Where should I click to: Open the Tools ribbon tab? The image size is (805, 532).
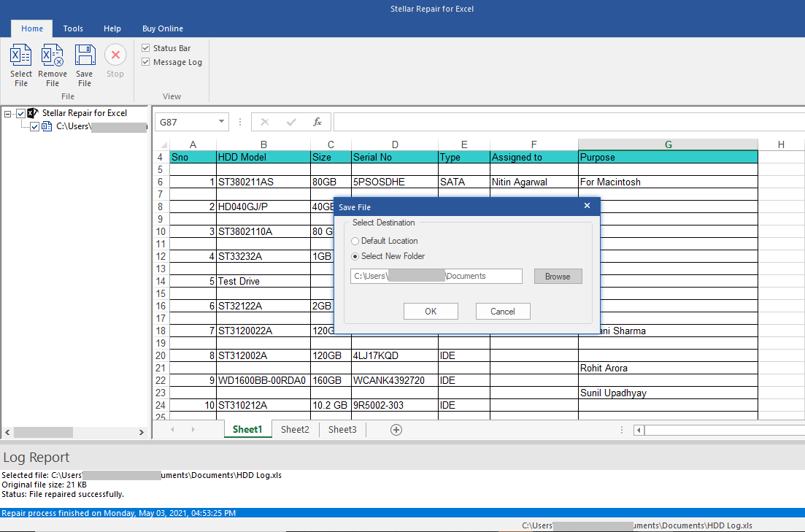tap(73, 28)
